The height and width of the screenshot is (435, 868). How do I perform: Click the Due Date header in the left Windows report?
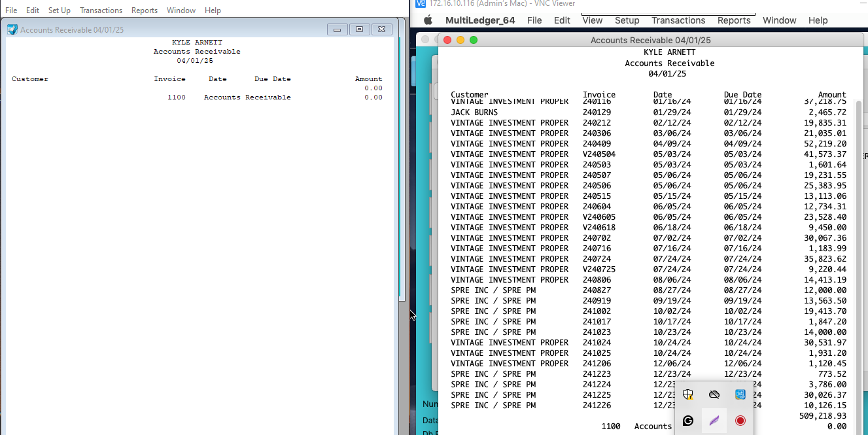(273, 79)
